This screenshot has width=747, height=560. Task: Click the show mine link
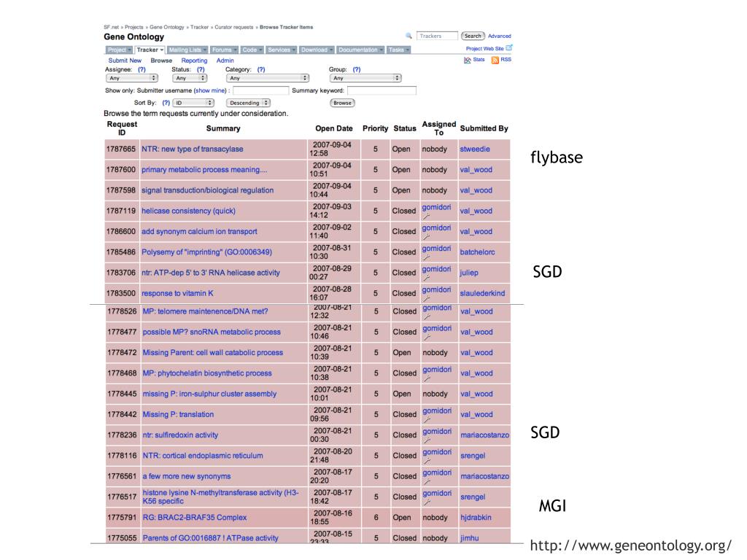tap(209, 90)
